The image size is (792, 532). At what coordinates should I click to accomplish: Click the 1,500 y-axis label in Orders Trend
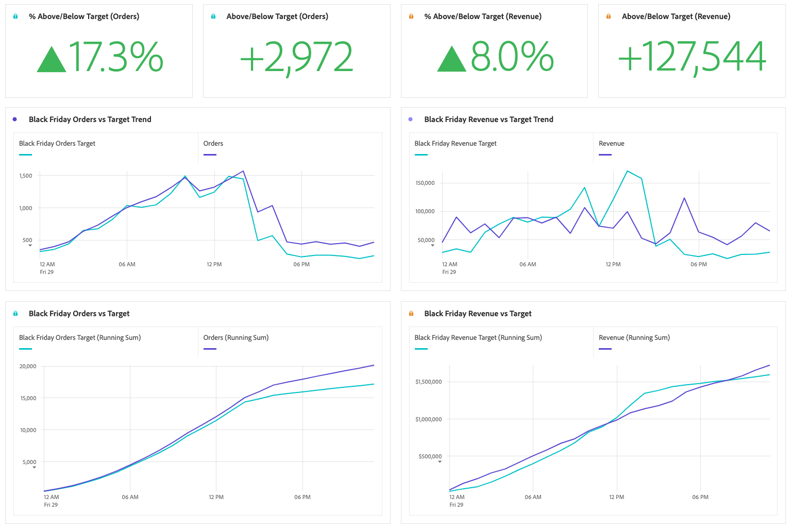[x=26, y=176]
